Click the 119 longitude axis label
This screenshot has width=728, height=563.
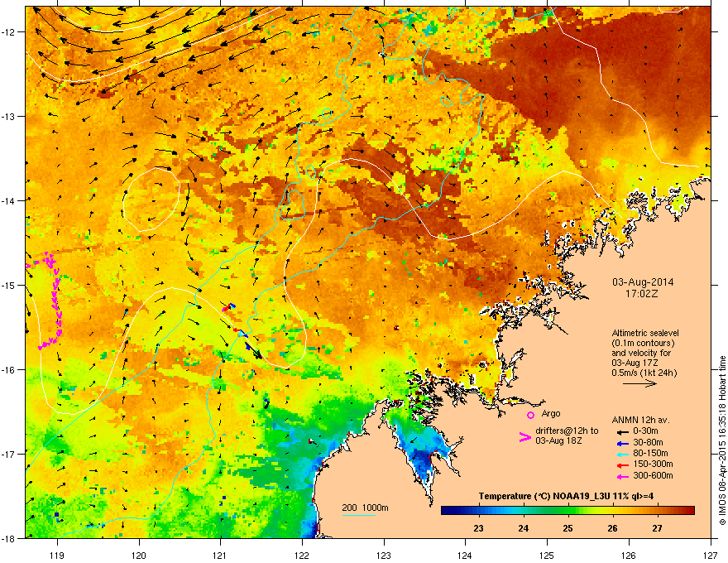[x=57, y=555]
